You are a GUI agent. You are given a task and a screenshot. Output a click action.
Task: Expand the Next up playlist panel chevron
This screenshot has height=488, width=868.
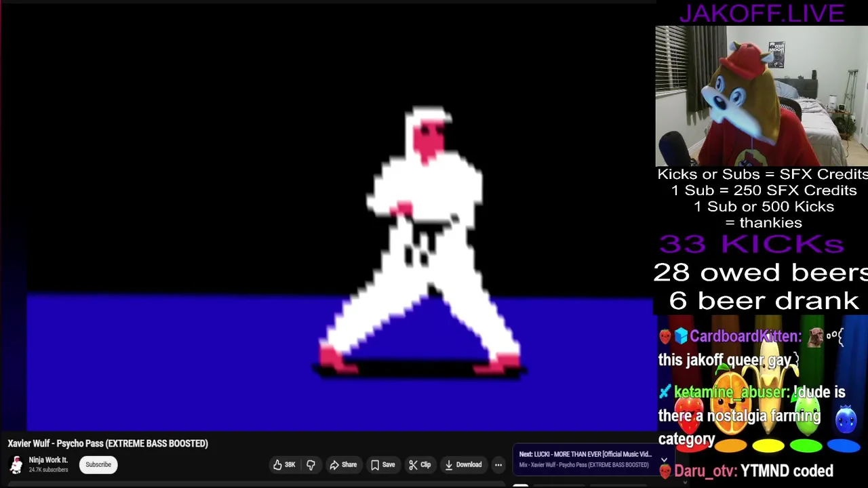click(665, 460)
